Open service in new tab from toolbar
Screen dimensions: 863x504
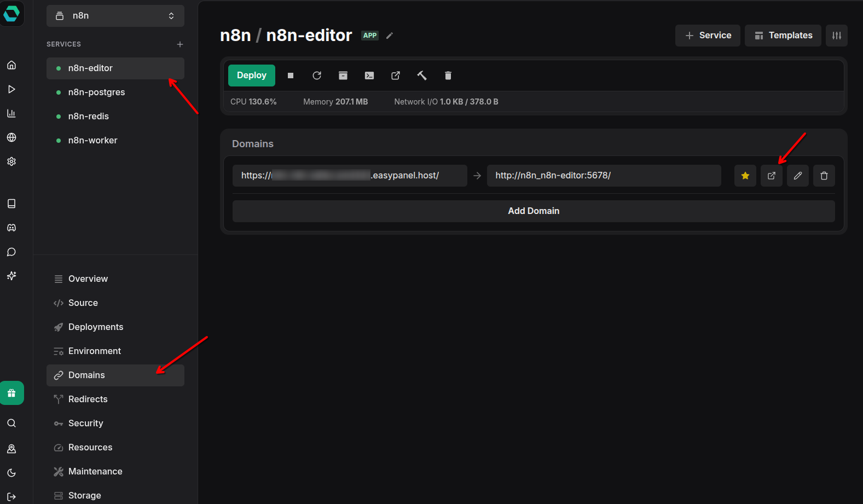(x=396, y=76)
